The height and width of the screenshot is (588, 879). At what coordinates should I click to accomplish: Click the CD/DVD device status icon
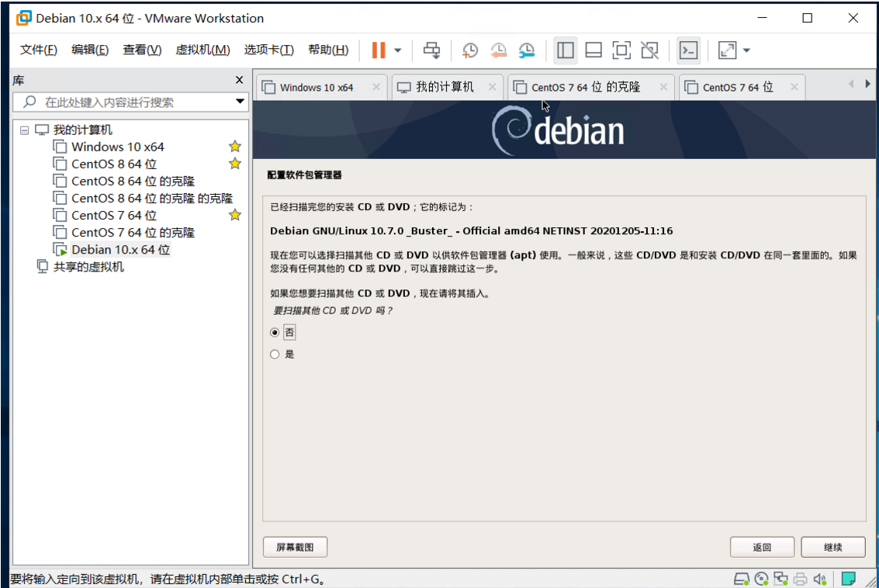760,578
